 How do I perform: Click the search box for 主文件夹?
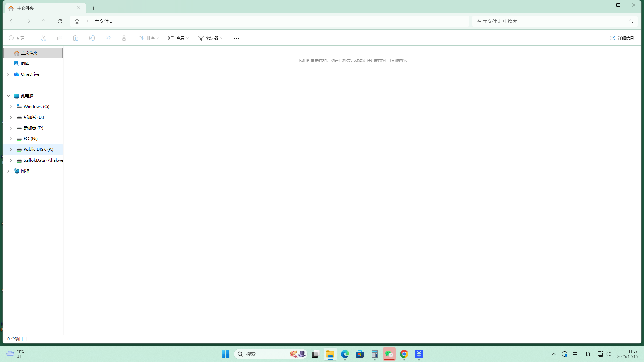point(550,21)
